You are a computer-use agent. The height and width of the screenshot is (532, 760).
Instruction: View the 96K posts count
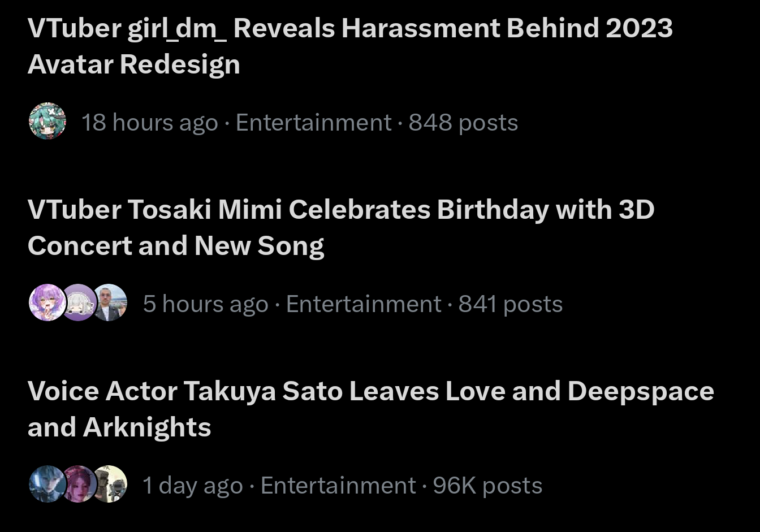487,486
